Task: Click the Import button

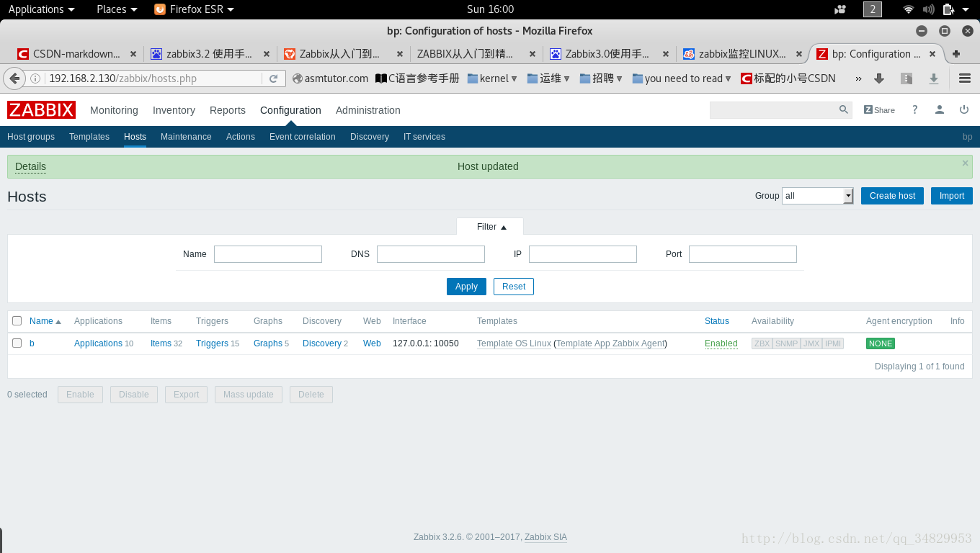Action: click(x=952, y=196)
